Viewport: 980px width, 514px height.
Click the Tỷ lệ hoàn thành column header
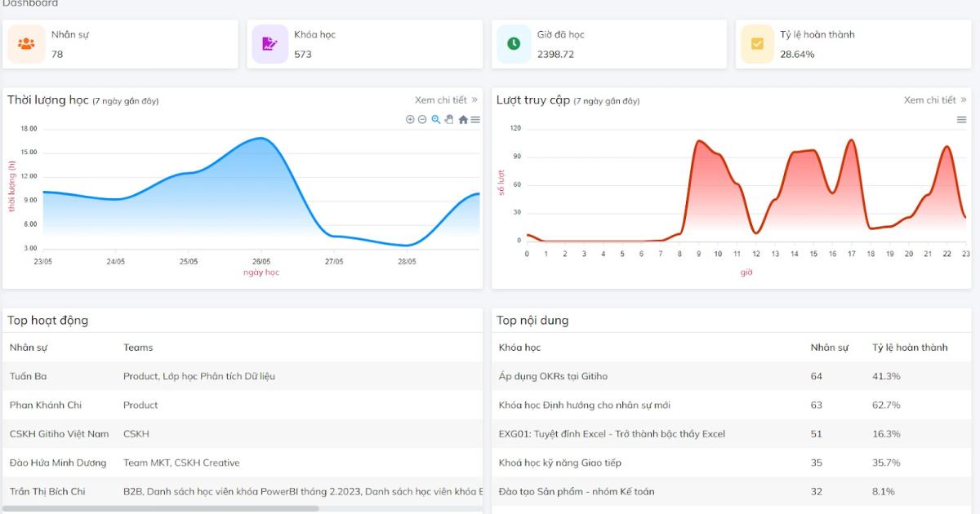[x=910, y=348]
